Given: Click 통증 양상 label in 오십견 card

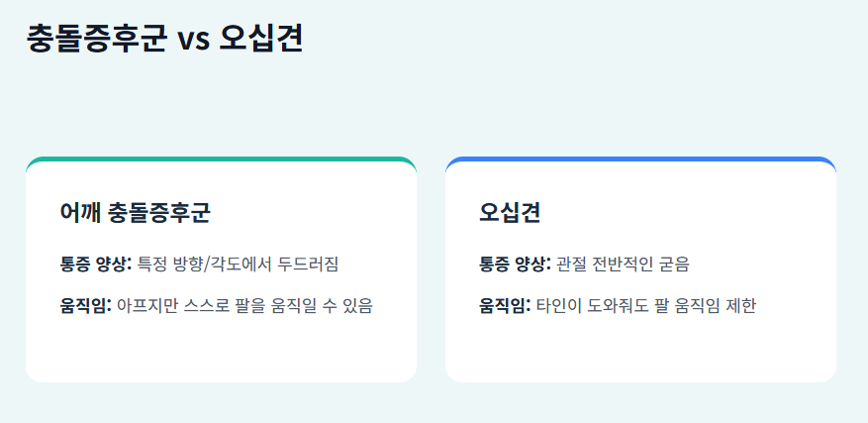Looking at the screenshot, I should (x=516, y=264).
